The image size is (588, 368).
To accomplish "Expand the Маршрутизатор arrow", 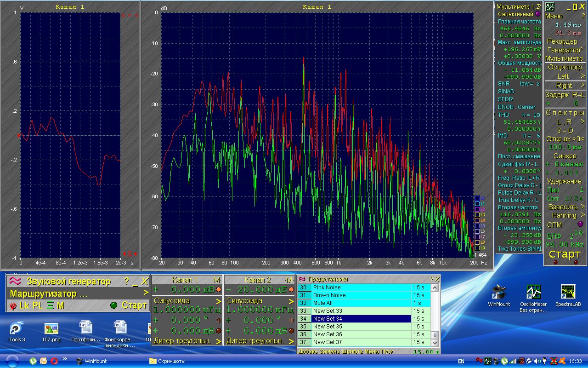I will [x=145, y=293].
